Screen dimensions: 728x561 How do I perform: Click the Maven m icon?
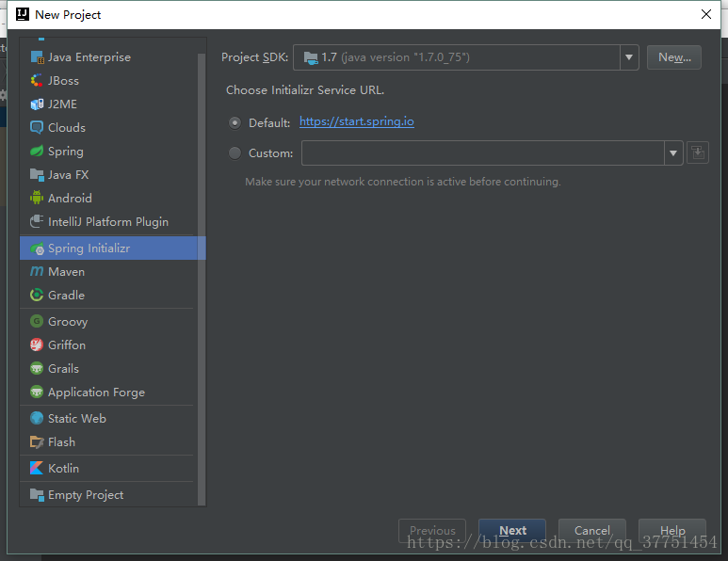tap(37, 271)
